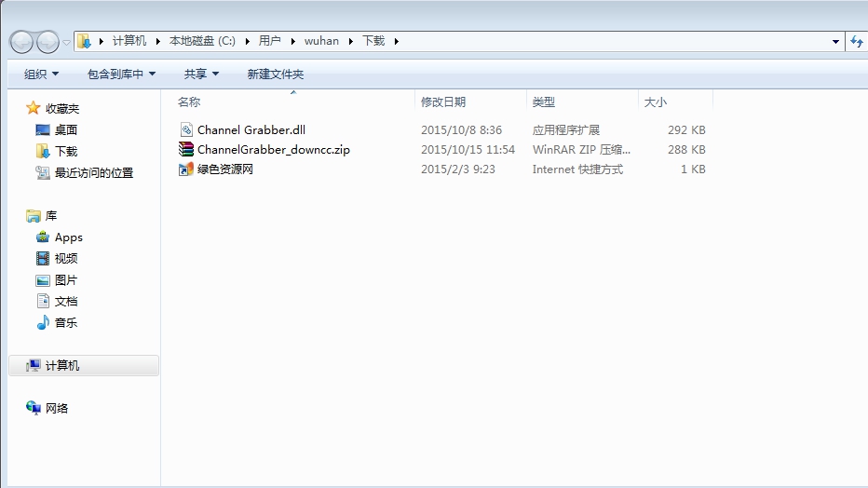Sort files by 大小 column header

tap(656, 102)
